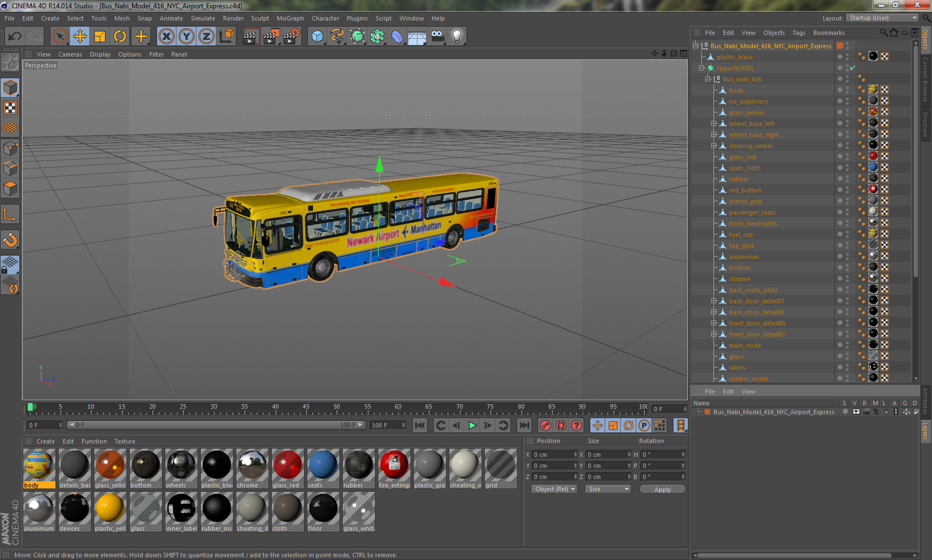Open the Structure side tab
Screen dimensions: 932x560
(x=925, y=124)
